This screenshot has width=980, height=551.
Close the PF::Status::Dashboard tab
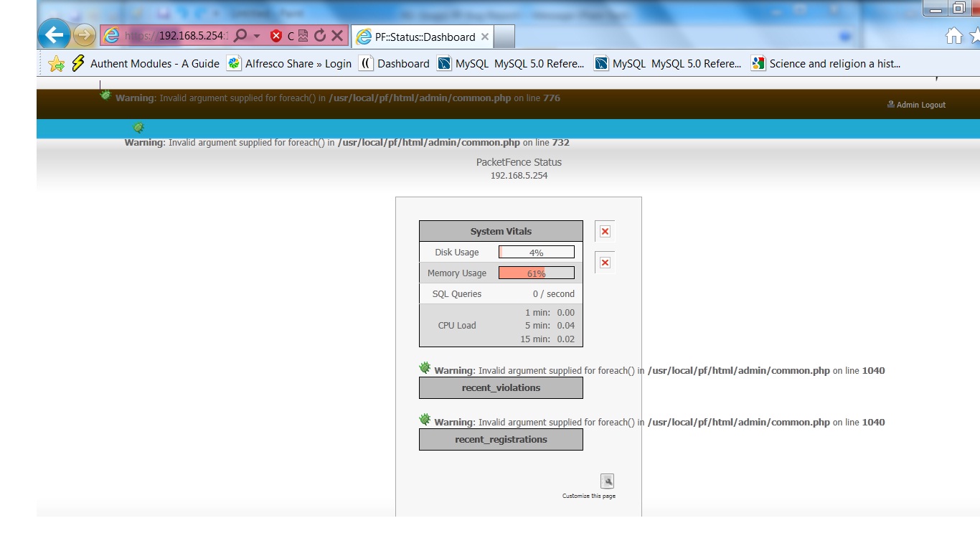(485, 37)
